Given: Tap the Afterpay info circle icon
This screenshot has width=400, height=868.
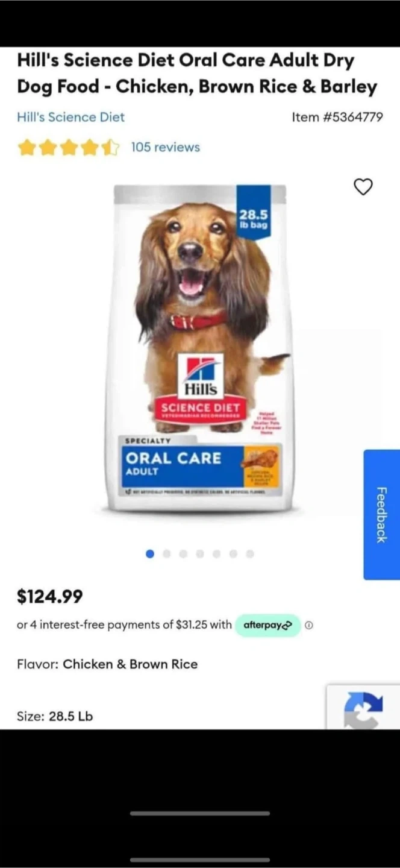Looking at the screenshot, I should coord(309,625).
